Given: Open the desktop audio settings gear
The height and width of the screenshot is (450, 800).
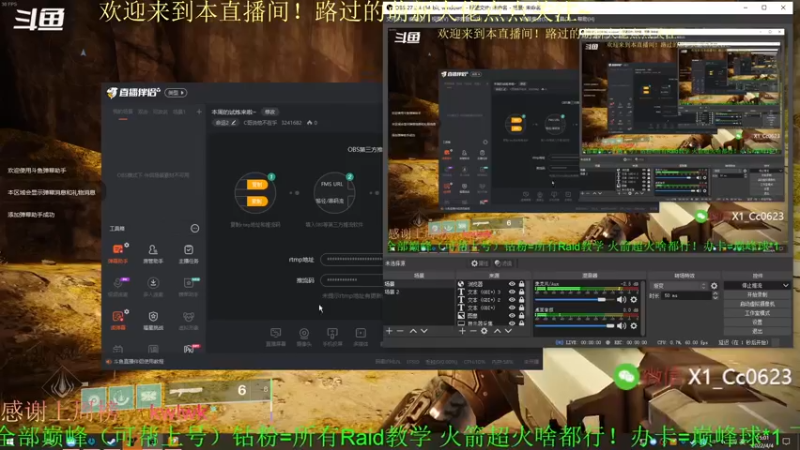Looking at the screenshot, I should pos(634,326).
